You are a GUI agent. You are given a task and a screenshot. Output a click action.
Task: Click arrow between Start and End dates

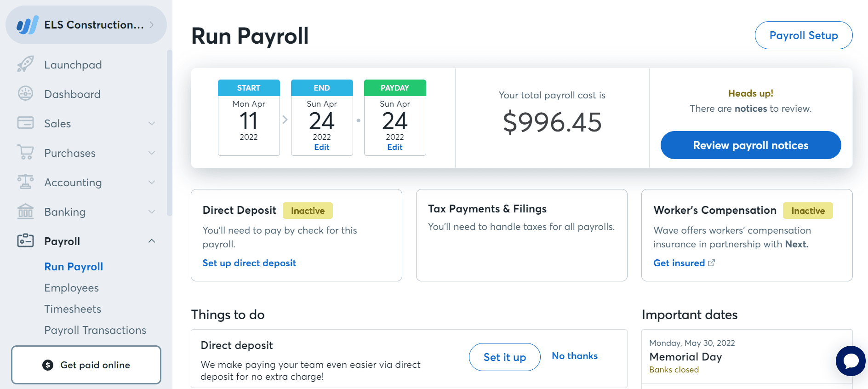pyautogui.click(x=285, y=120)
